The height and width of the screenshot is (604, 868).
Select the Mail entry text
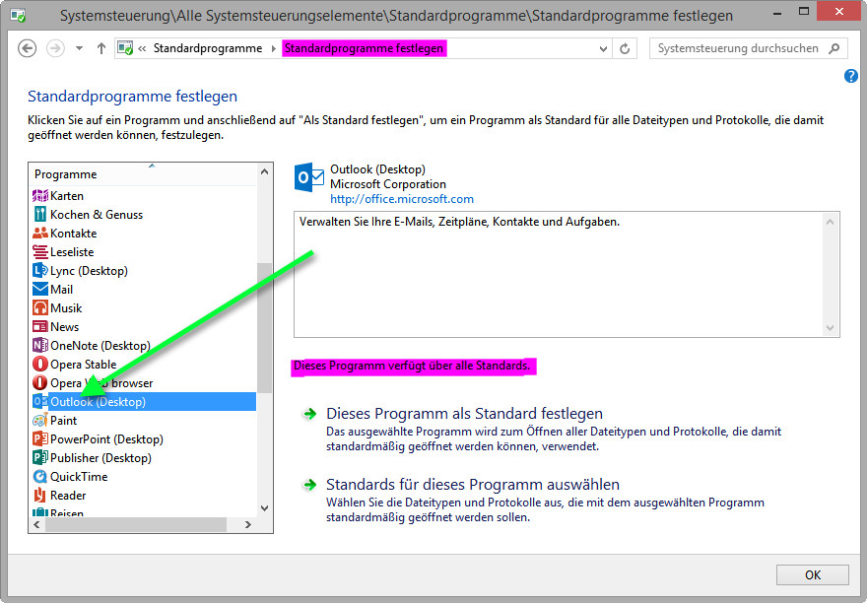point(61,290)
